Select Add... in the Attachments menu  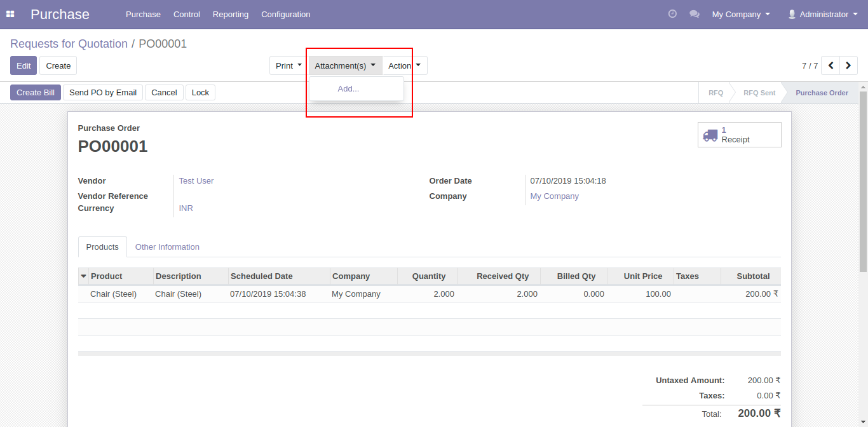point(348,89)
